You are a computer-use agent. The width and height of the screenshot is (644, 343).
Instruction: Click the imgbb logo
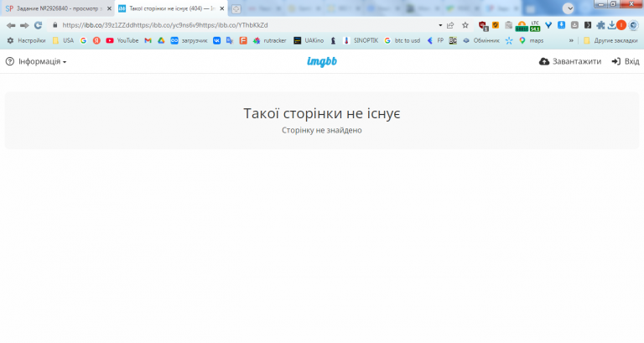click(x=322, y=61)
